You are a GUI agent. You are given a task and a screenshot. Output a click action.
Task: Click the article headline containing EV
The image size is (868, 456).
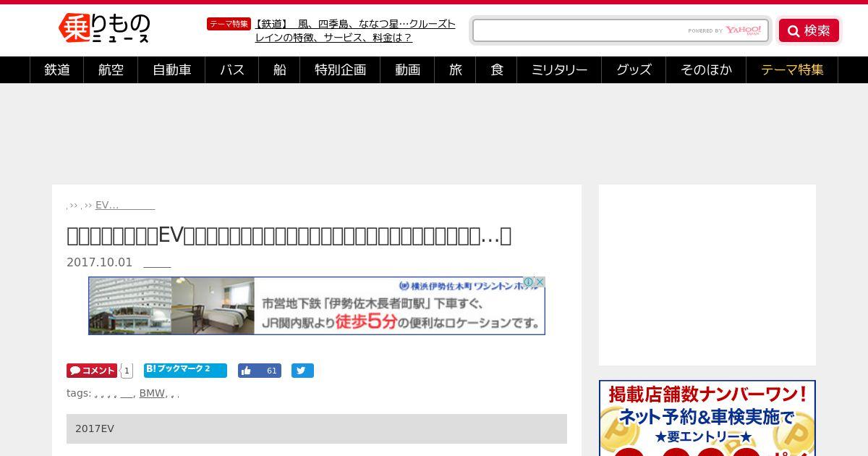pyautogui.click(x=289, y=235)
